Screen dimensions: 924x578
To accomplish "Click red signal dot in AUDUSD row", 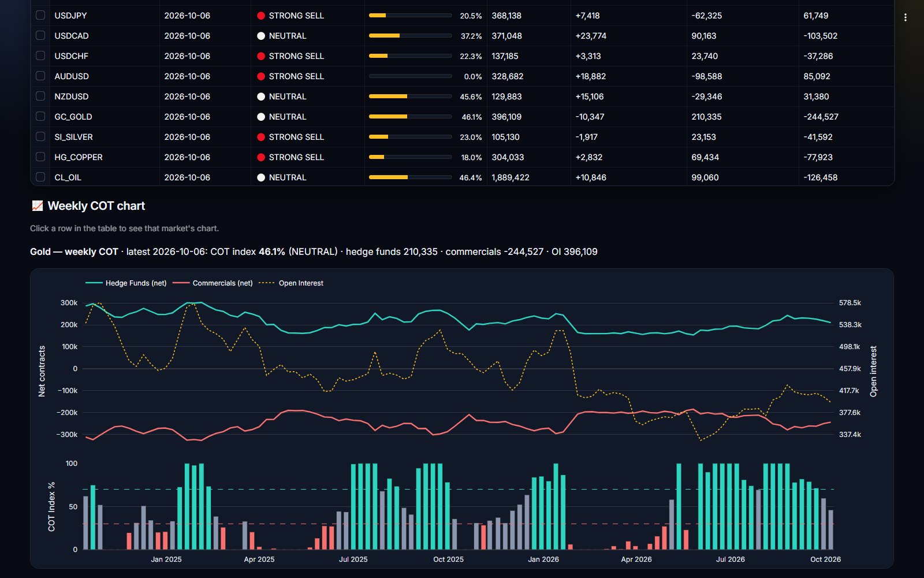I will pos(261,76).
